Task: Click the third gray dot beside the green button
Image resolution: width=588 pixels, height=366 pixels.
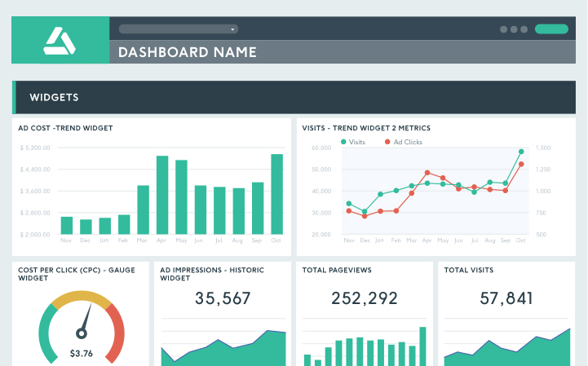Action: (524, 29)
